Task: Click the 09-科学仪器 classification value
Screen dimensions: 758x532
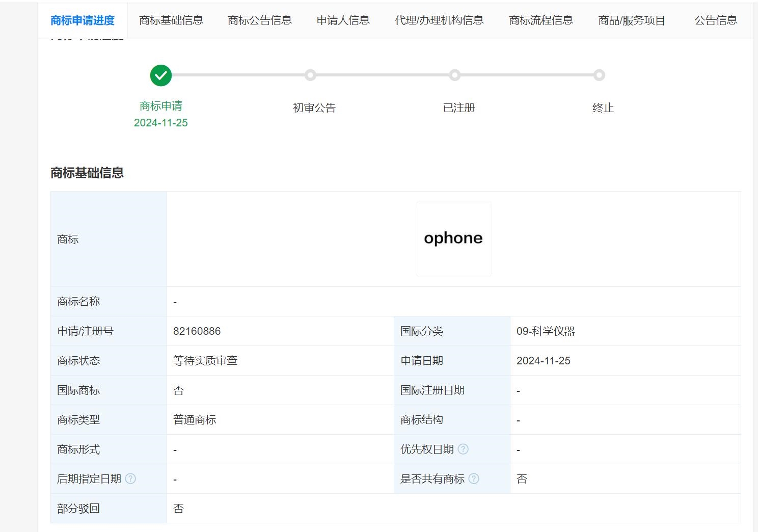Action: tap(546, 331)
